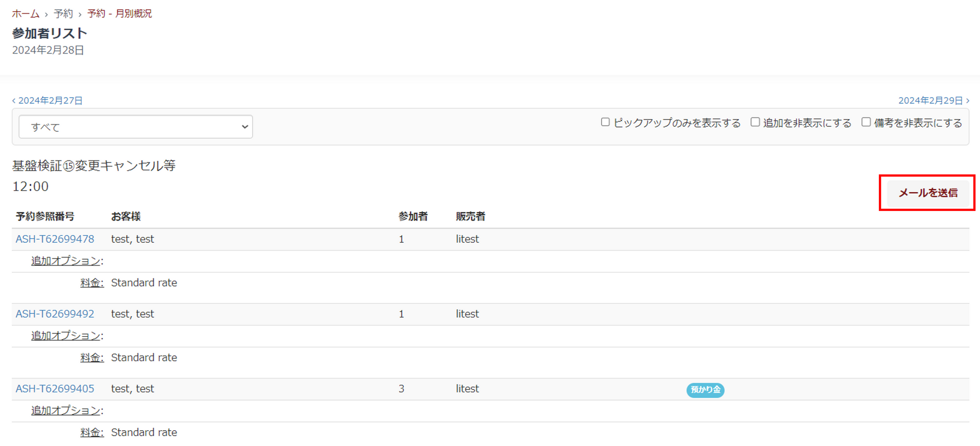Open booking ASH-T62699405
This screenshot has height=446, width=980.
[55, 389]
